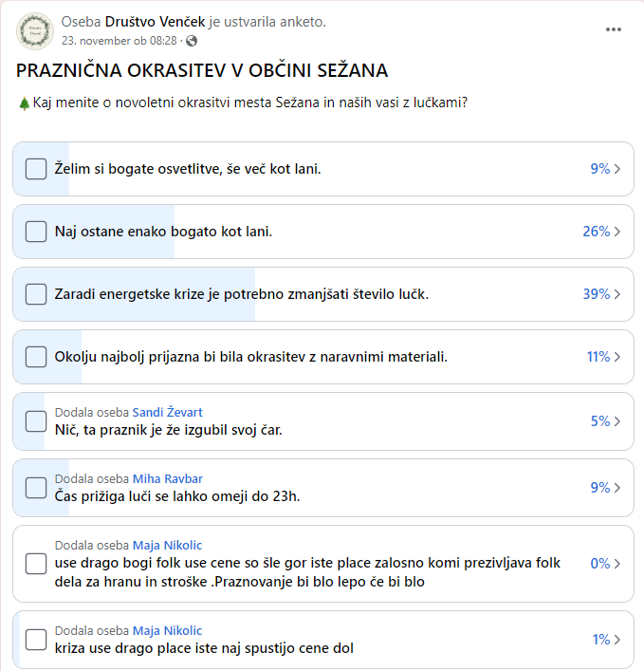644x671 pixels.
Task: Tick the 'Zaradi energetske krize' poll option
Action: (36, 294)
